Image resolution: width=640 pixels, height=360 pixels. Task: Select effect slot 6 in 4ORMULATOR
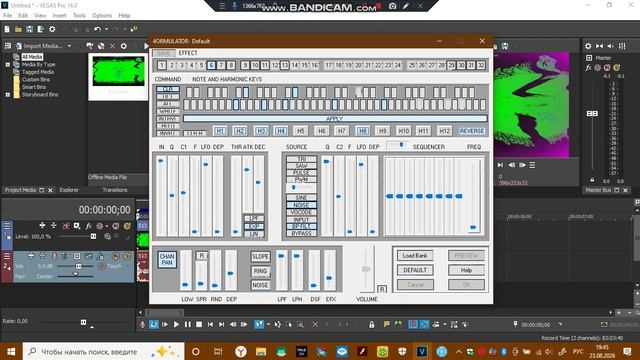[211, 65]
